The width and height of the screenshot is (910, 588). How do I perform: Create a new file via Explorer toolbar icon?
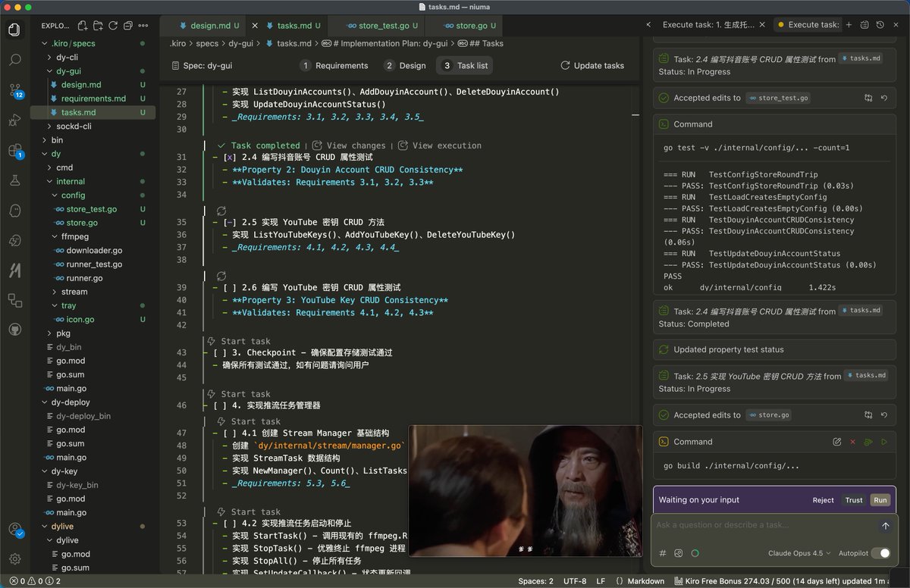click(83, 25)
